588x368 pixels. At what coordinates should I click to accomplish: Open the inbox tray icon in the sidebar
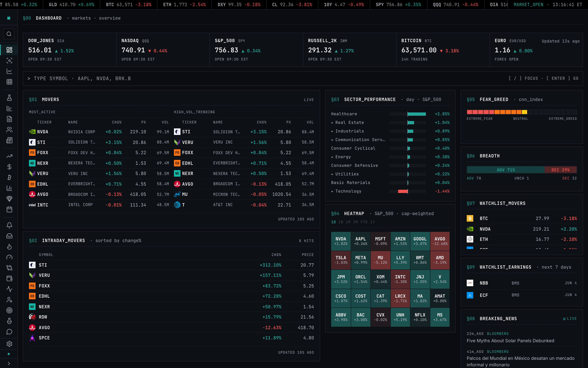(x=9, y=236)
